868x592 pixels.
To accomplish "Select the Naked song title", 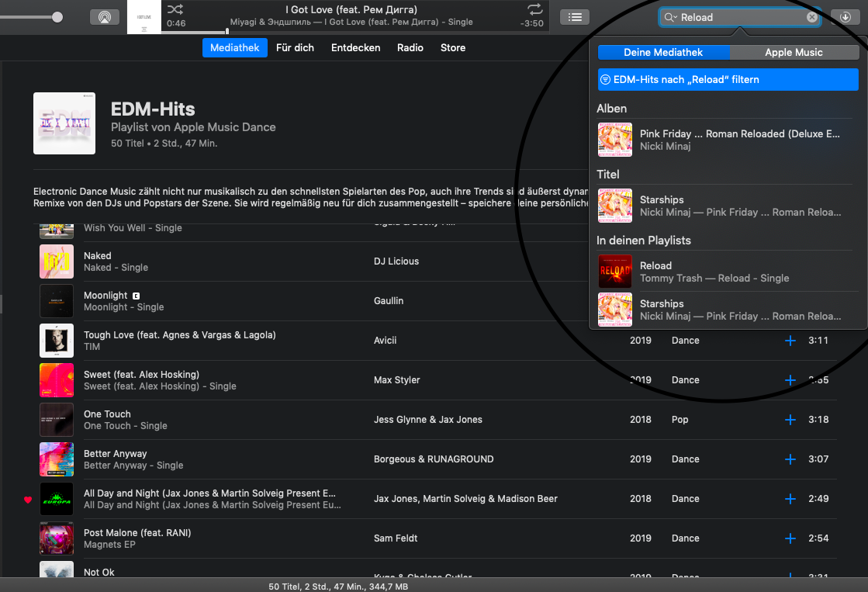I will click(98, 256).
